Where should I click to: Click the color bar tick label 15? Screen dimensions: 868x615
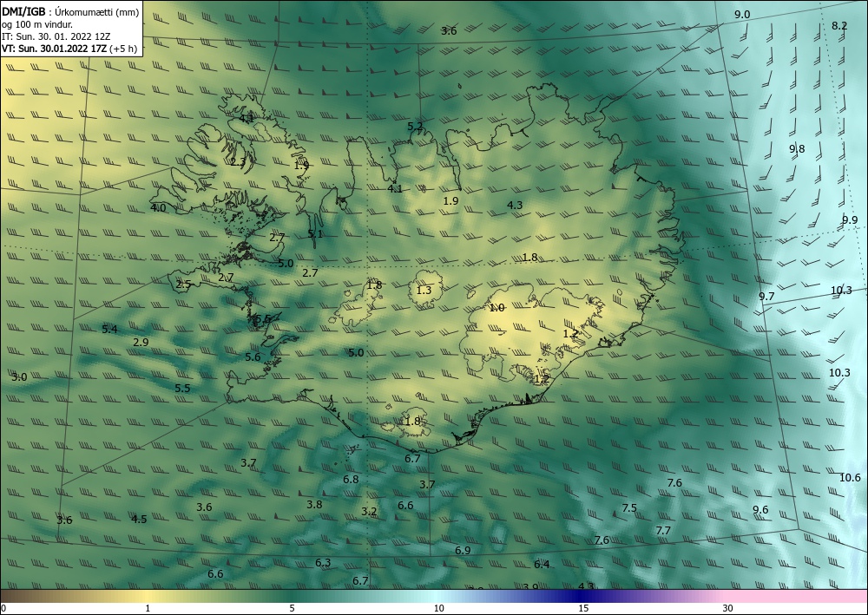point(583,608)
